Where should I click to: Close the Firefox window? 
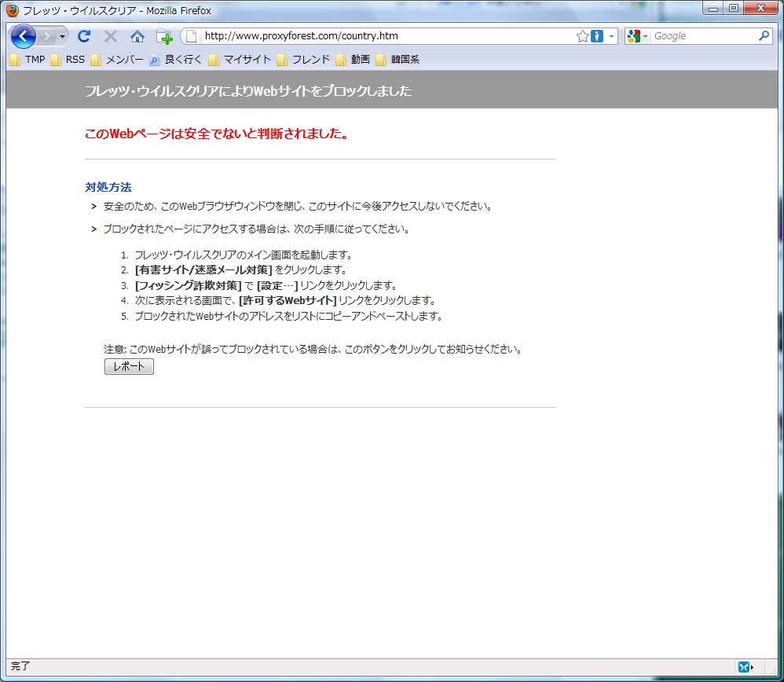pyautogui.click(x=760, y=9)
